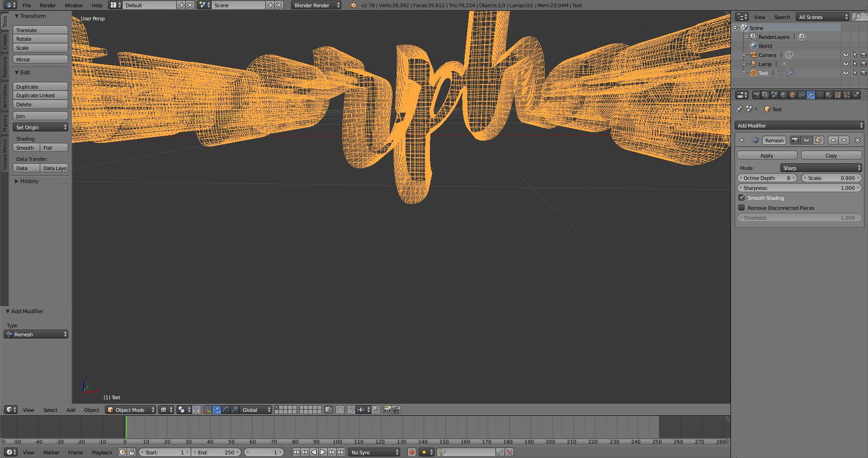Open the Object Mode dropdown
Screen dimensions: 868x458
[x=130, y=410]
